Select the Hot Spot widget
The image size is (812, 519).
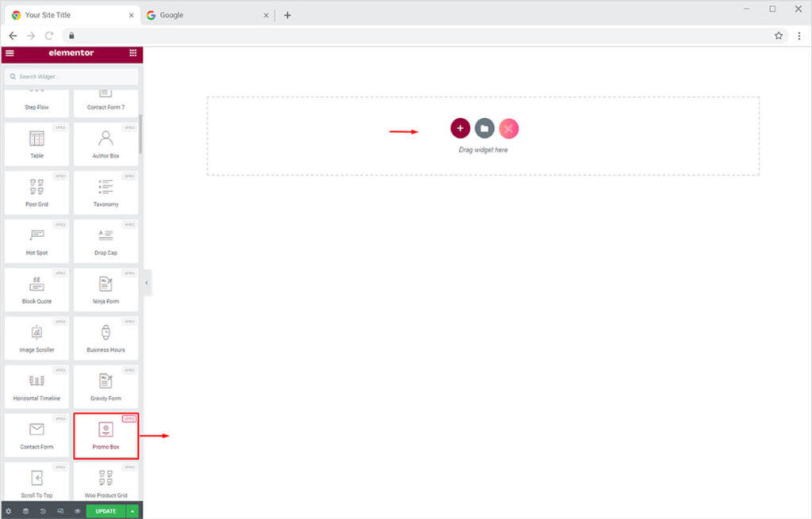(x=36, y=241)
